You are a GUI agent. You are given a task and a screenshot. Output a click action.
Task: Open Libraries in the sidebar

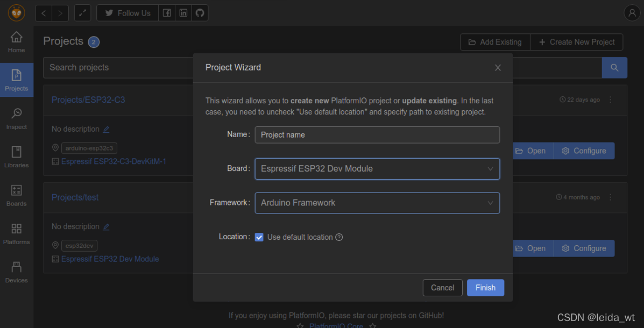click(17, 157)
